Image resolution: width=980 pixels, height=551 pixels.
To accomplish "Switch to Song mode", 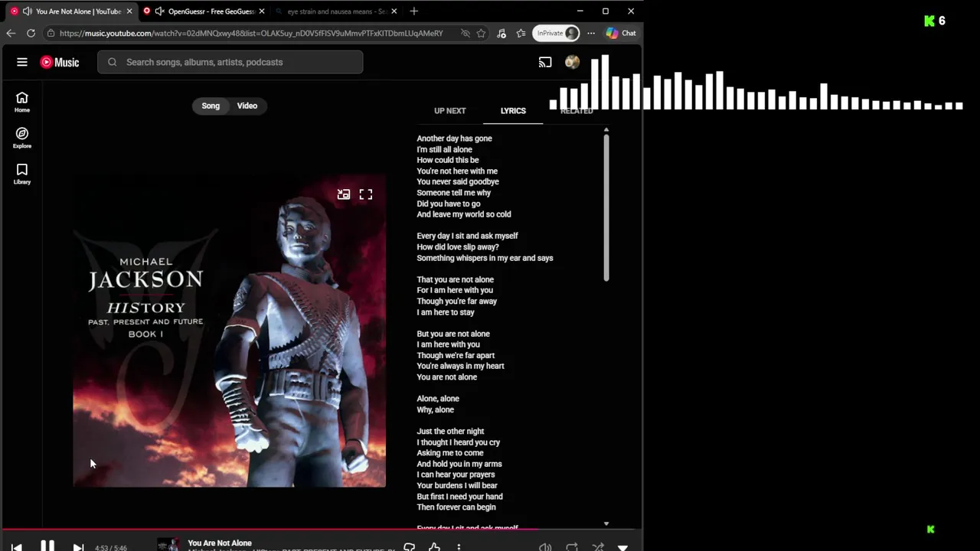I will tap(211, 106).
